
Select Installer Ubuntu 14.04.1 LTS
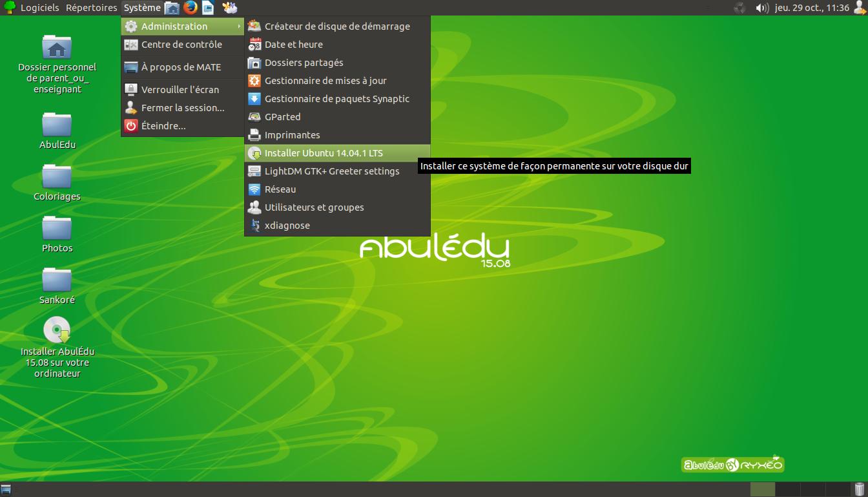point(337,153)
